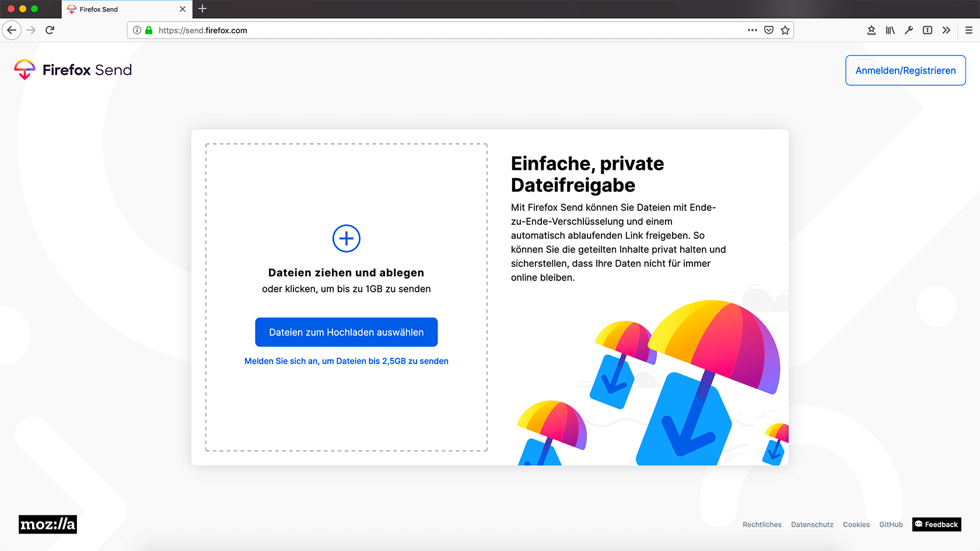Open the Library toolbar icon
980x551 pixels.
coord(890,30)
